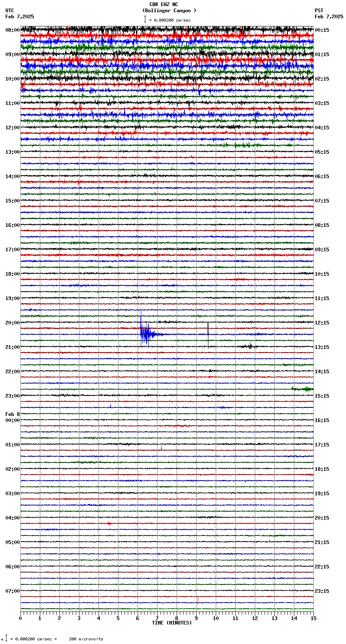Click the 20:15 PST time label
Screen dimensions: 346x644
(x=322, y=518)
